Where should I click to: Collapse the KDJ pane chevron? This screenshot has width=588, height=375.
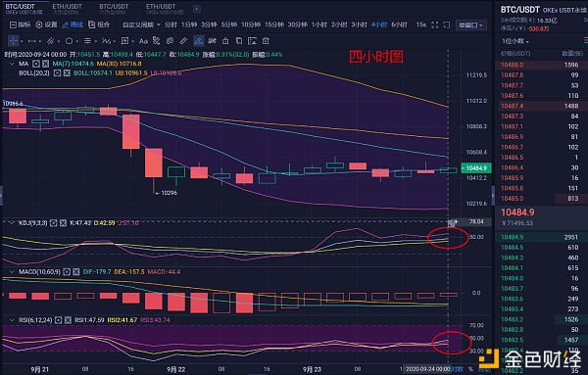tap(12, 223)
